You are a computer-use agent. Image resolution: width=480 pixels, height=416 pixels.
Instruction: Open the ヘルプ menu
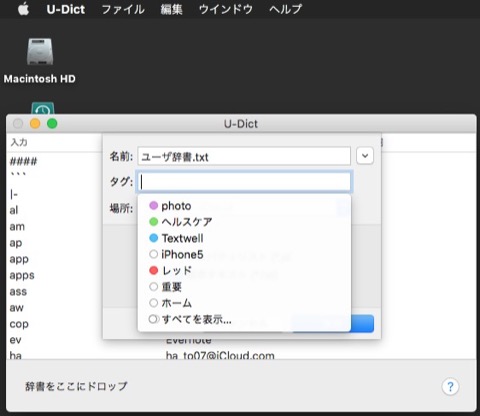285,9
